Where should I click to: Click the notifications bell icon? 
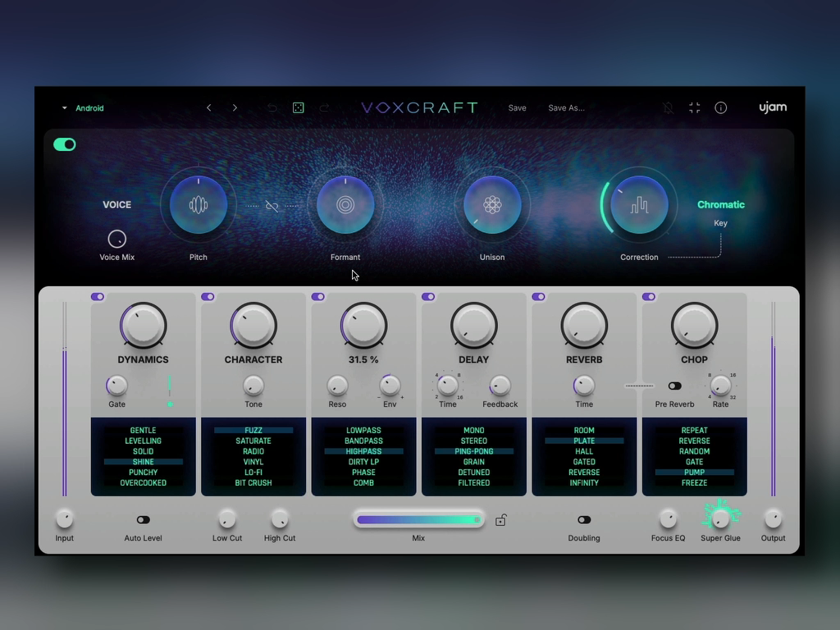(x=668, y=107)
